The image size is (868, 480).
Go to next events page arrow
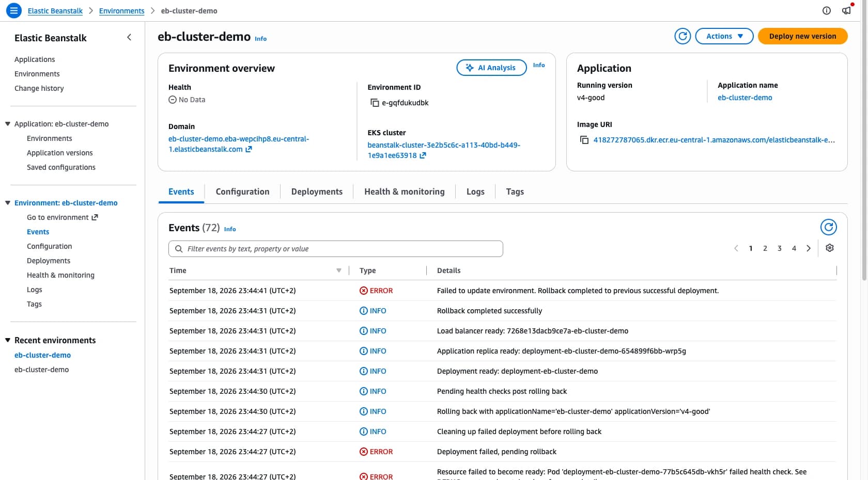click(809, 248)
